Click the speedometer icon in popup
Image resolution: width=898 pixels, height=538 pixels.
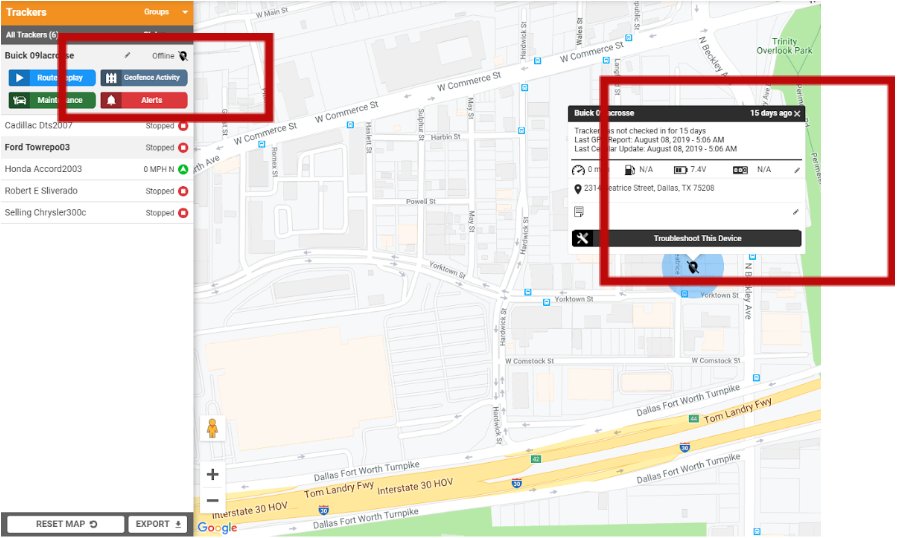pyautogui.click(x=578, y=170)
